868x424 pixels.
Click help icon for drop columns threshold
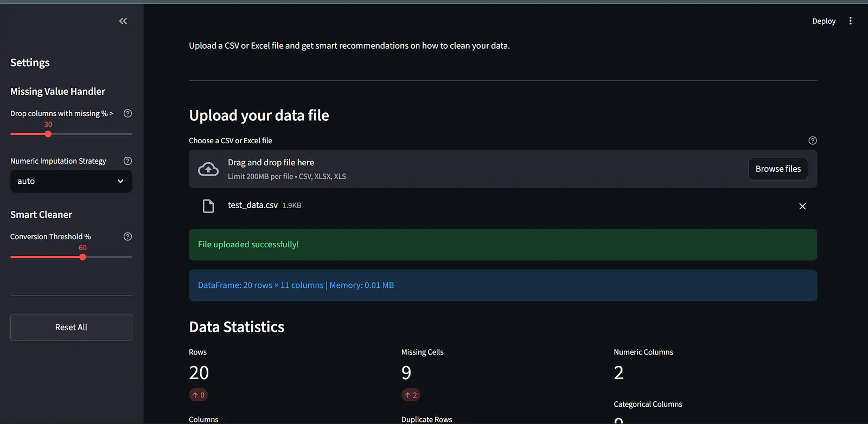point(127,113)
